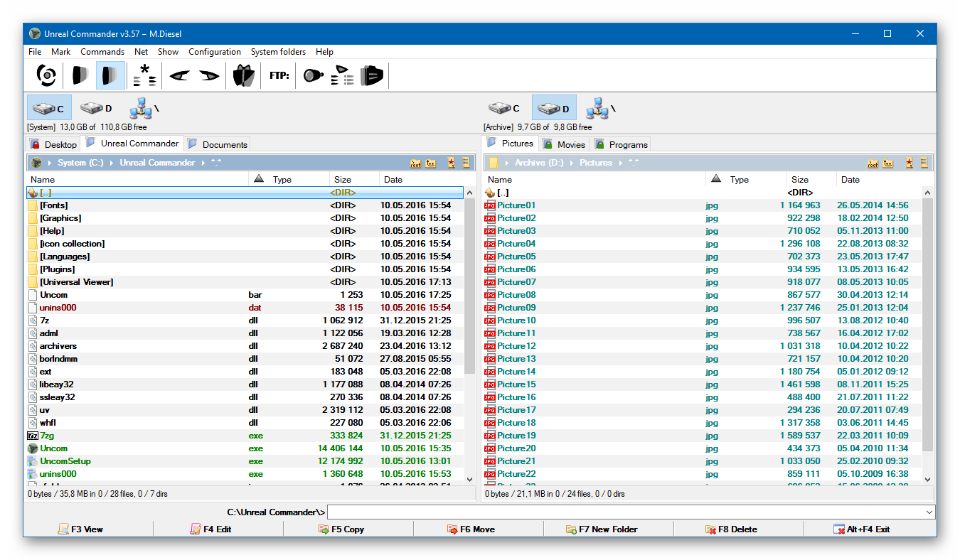Click the 7zg exe file icon
Image resolution: width=960 pixels, height=560 pixels.
[32, 436]
